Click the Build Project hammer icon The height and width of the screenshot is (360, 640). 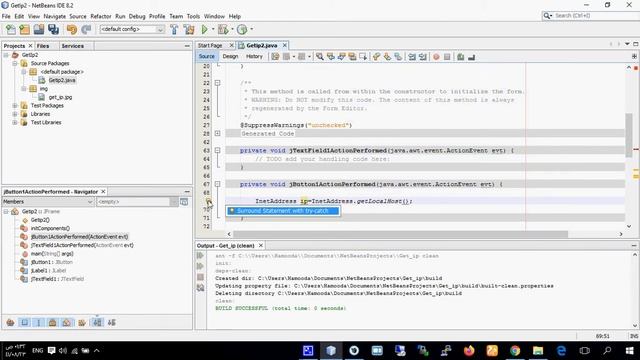coord(174,29)
